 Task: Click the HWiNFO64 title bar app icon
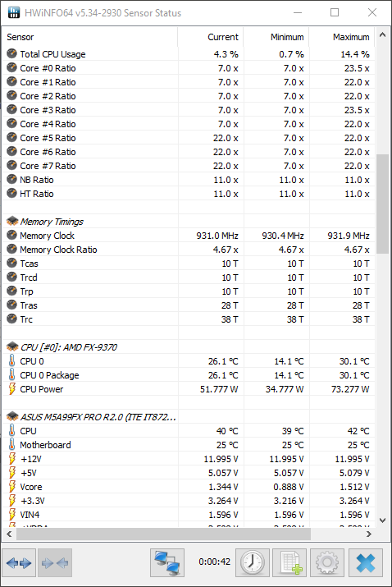[x=13, y=13]
